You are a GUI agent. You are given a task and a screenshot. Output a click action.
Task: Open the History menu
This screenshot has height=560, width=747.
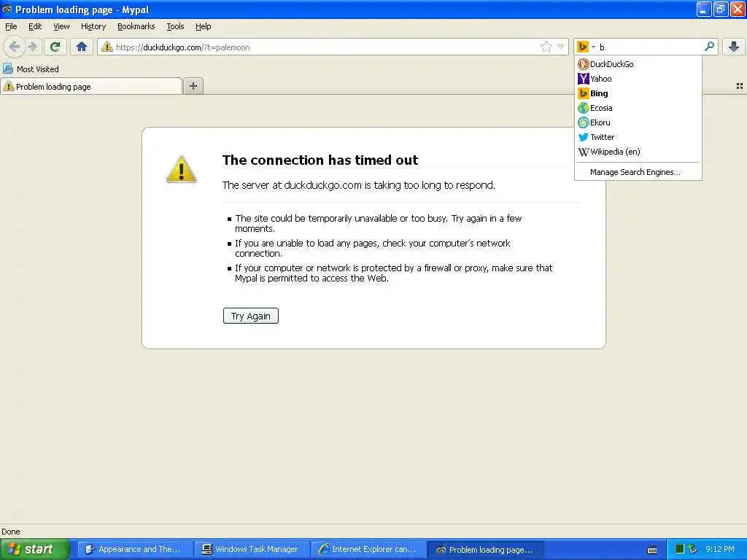pos(93,26)
